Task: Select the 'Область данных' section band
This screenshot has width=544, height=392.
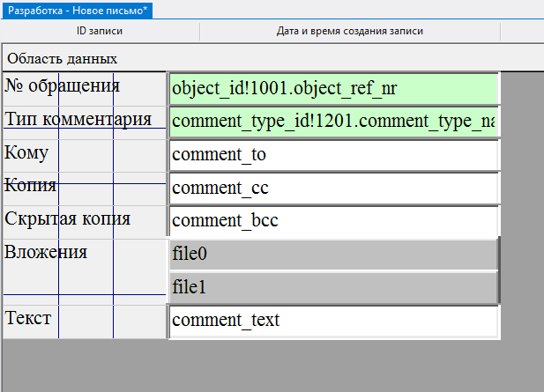Action: pos(62,58)
